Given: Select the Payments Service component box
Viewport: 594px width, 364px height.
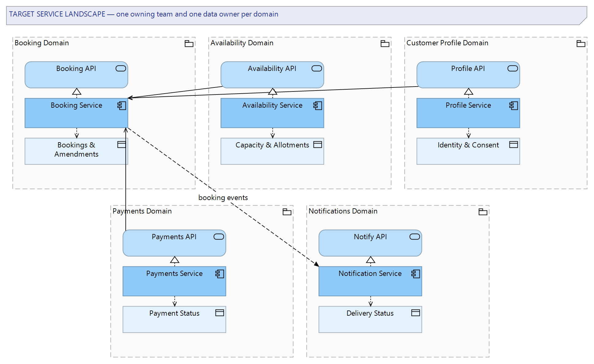Looking at the screenshot, I should click(174, 281).
